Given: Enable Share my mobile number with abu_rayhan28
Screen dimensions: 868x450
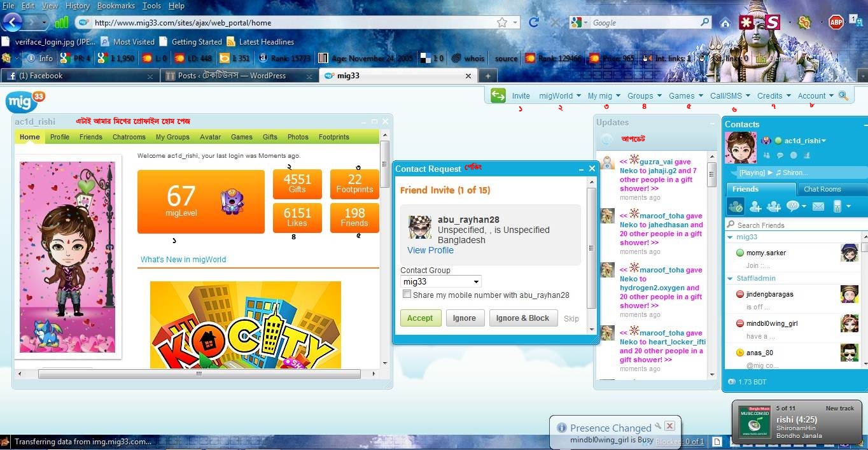Looking at the screenshot, I should tap(407, 294).
